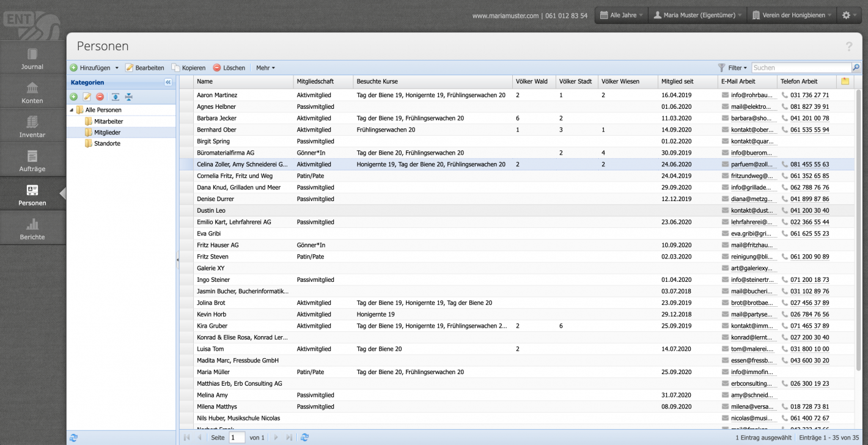Viewport: 868px width, 445px height.
Task: Open the help question mark
Action: click(848, 47)
